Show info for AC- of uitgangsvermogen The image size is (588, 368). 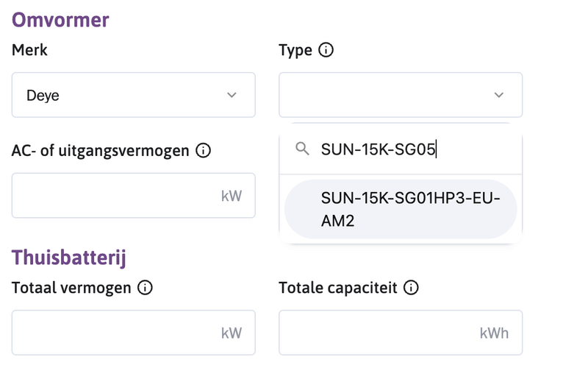(204, 151)
